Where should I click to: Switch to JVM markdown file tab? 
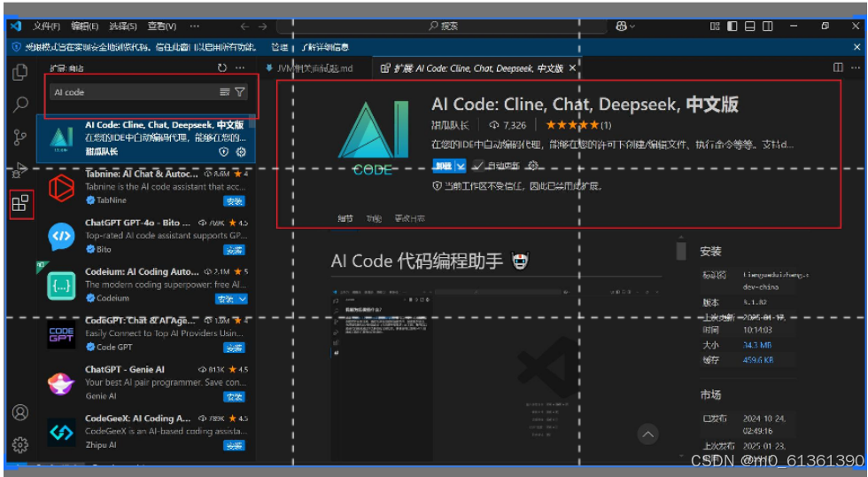point(314,67)
